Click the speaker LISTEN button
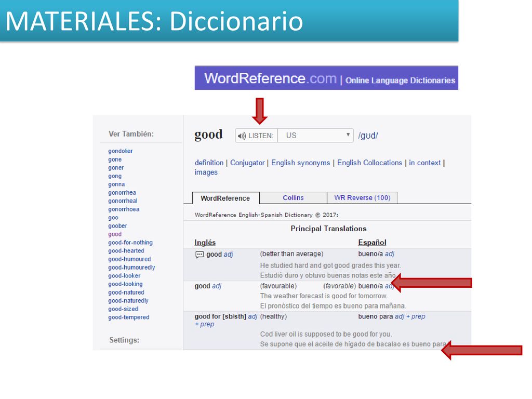The image size is (532, 399). click(x=256, y=136)
